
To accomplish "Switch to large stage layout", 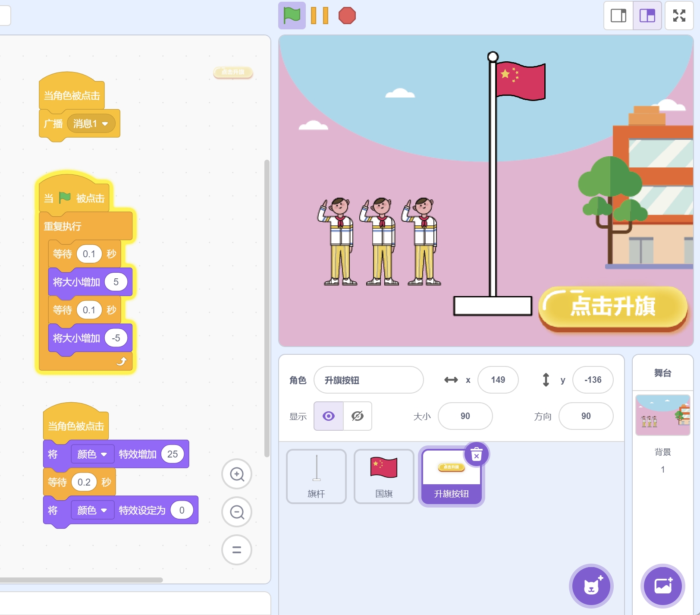I will point(647,16).
